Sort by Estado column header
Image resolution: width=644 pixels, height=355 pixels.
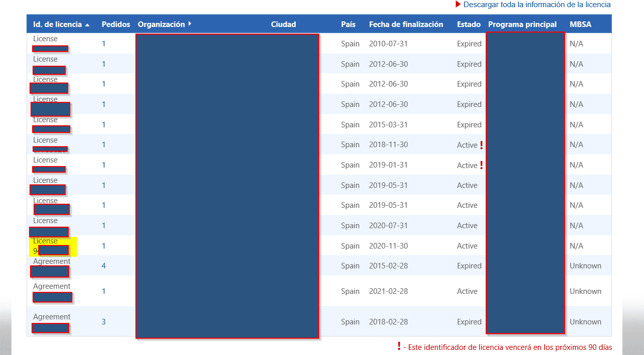point(468,24)
